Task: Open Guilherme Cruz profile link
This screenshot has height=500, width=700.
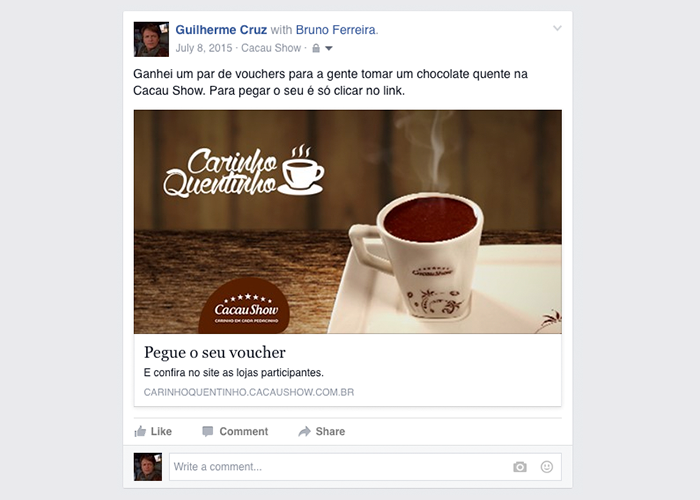Action: (221, 30)
